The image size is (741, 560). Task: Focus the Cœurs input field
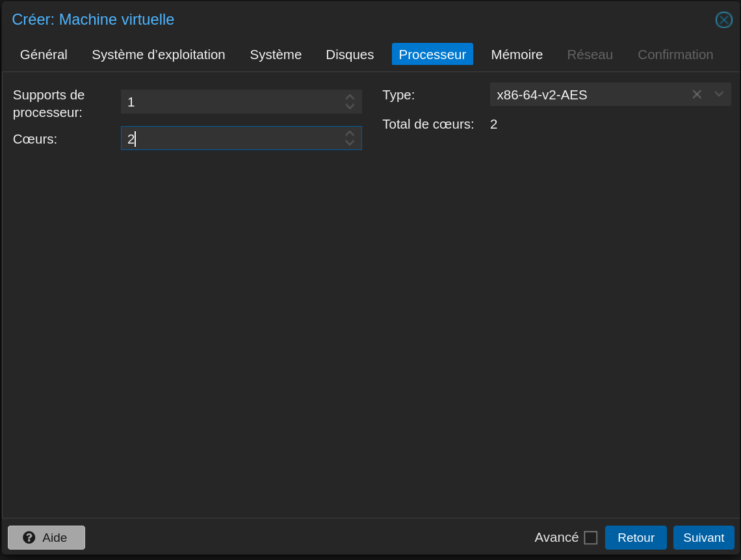click(231, 138)
